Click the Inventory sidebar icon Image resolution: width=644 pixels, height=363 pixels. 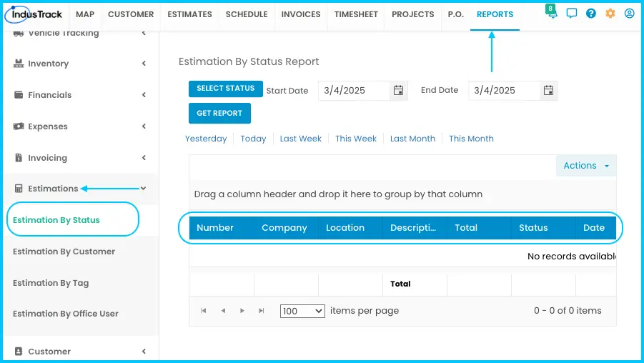19,63
